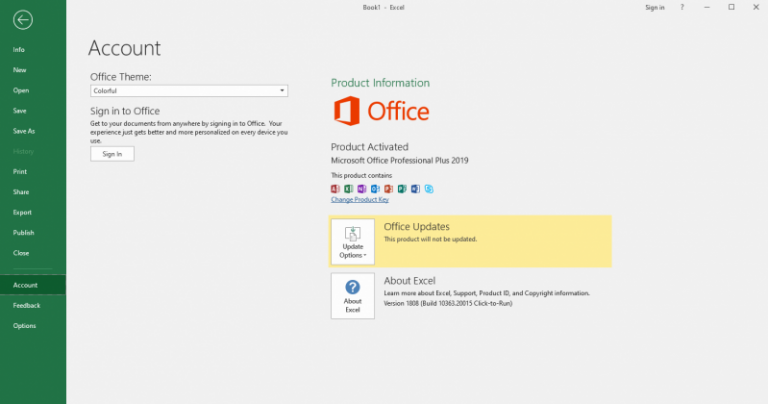The image size is (768, 404).
Task: Go to Feedback in the sidebar
Action: tap(26, 305)
